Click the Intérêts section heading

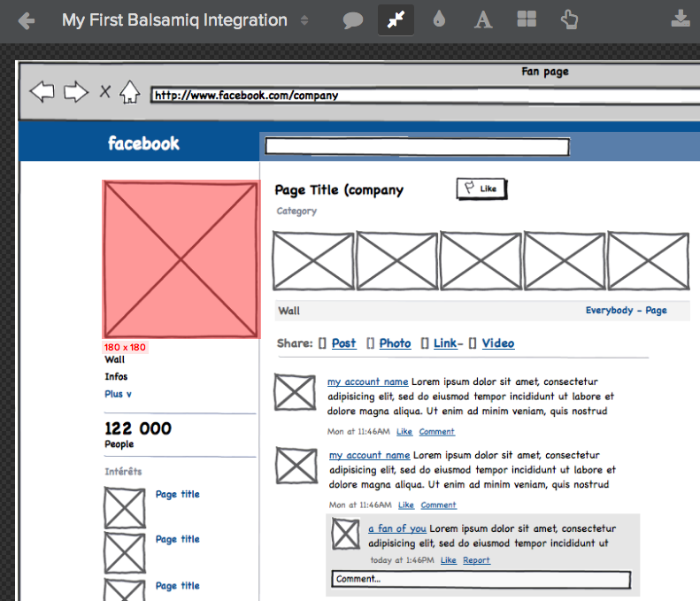tap(123, 472)
